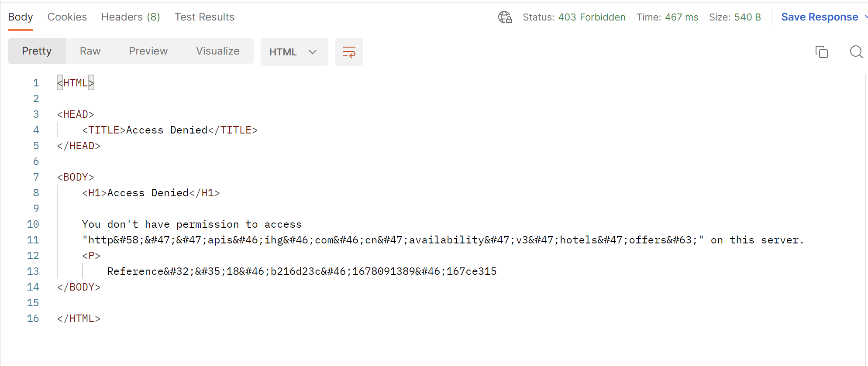The width and height of the screenshot is (868, 366).
Task: Select the Test Results tab
Action: pyautogui.click(x=204, y=17)
